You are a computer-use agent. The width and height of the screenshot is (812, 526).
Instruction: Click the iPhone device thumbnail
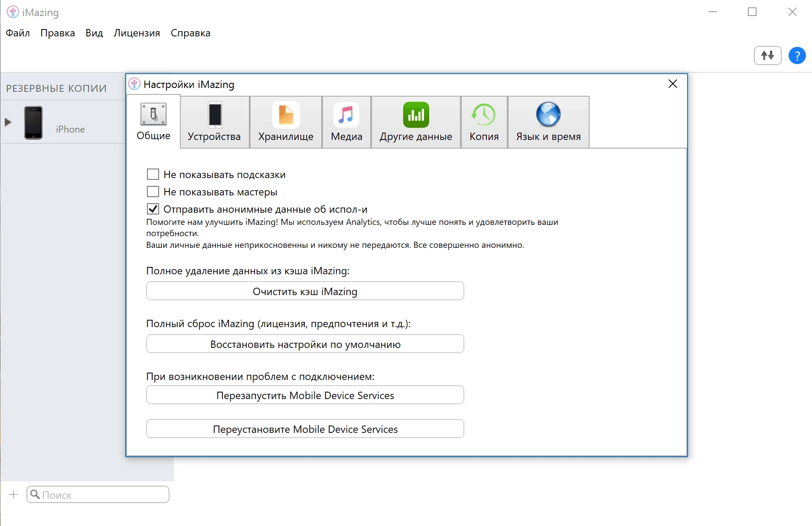33,123
